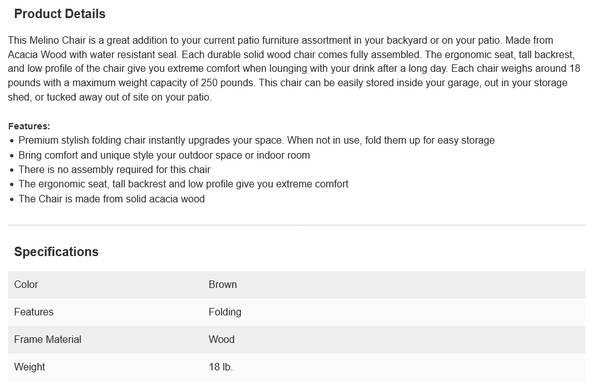This screenshot has height=391, width=600.
Task: Click the 18 lb. weight value
Action: (220, 367)
